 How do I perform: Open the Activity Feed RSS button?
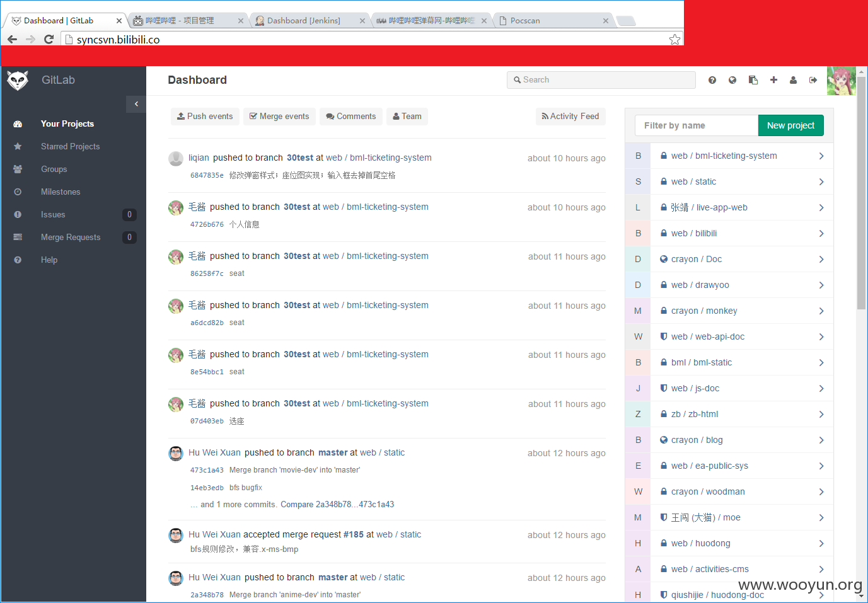click(570, 117)
